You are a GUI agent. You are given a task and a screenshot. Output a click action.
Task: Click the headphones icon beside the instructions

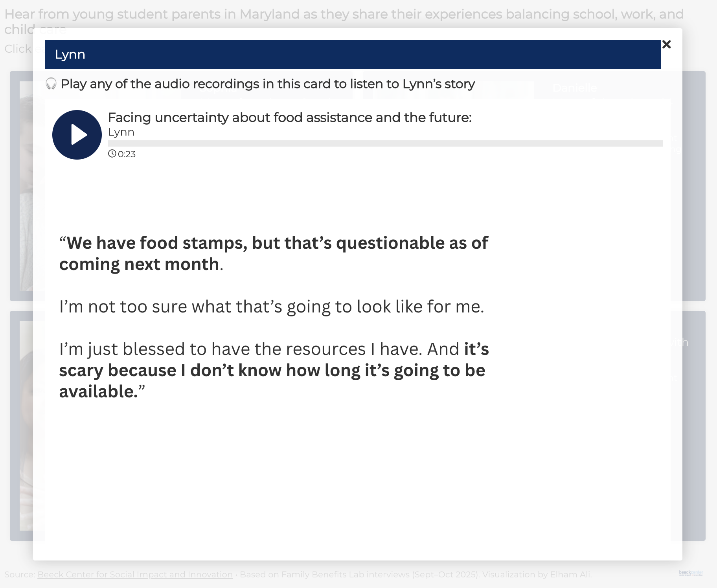(51, 84)
